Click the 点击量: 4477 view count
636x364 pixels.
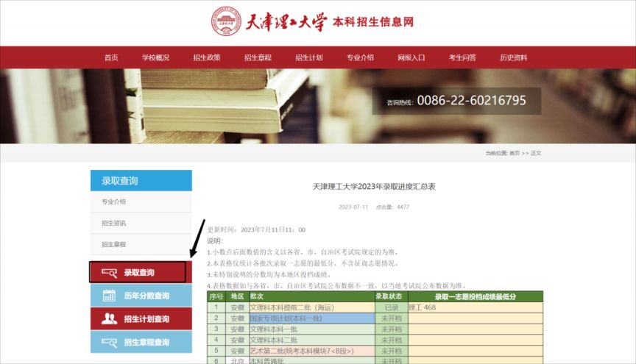pos(392,207)
